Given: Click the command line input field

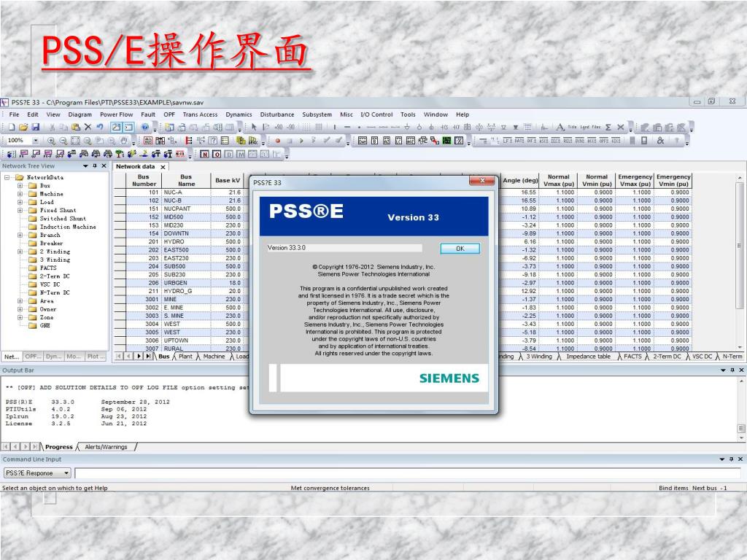Looking at the screenshot, I should 407,472.
